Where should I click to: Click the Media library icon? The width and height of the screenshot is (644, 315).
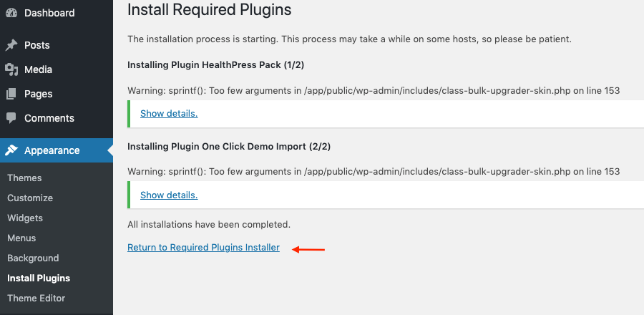pos(11,69)
